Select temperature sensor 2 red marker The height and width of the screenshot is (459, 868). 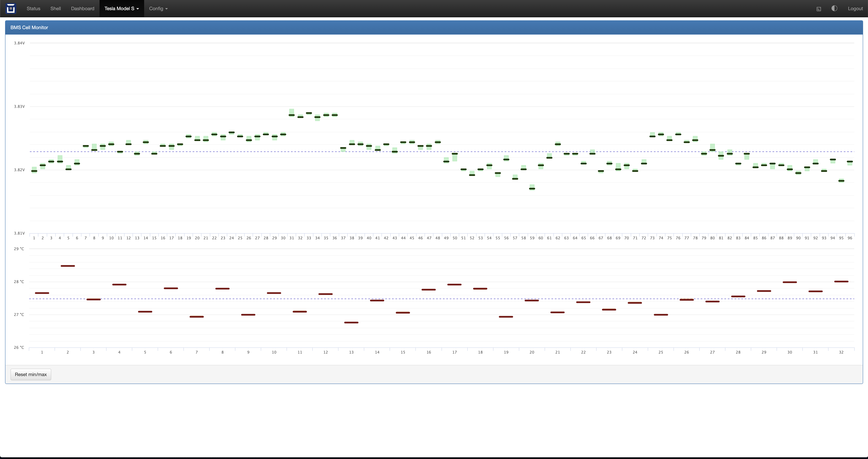point(68,266)
